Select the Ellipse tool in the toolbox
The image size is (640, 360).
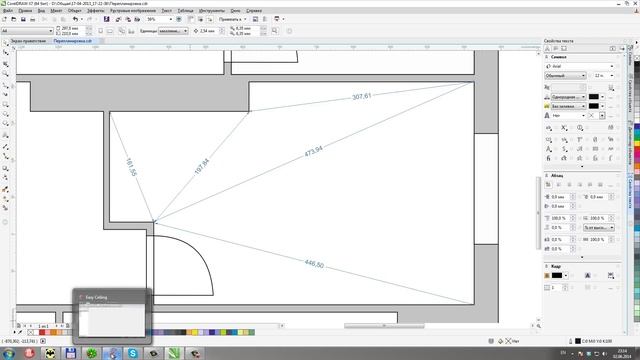point(5,114)
